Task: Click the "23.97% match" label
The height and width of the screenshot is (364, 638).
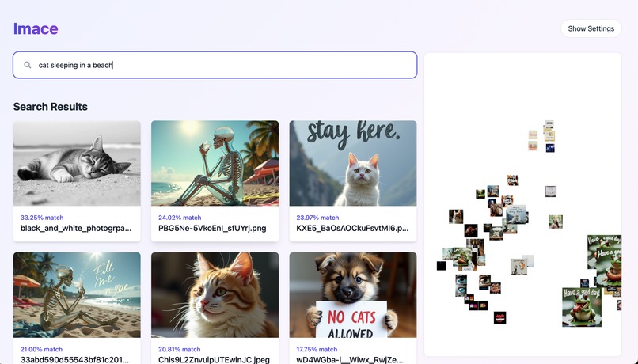Action: pyautogui.click(x=317, y=218)
